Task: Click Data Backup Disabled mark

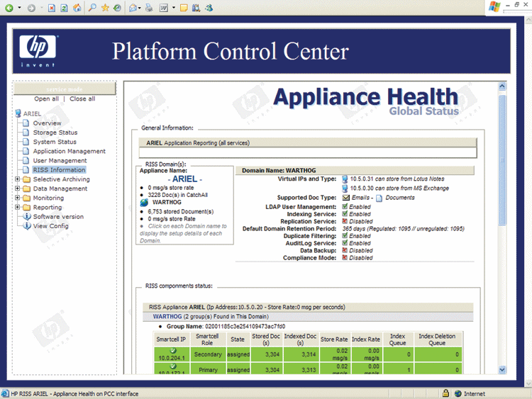Action: pos(345,250)
